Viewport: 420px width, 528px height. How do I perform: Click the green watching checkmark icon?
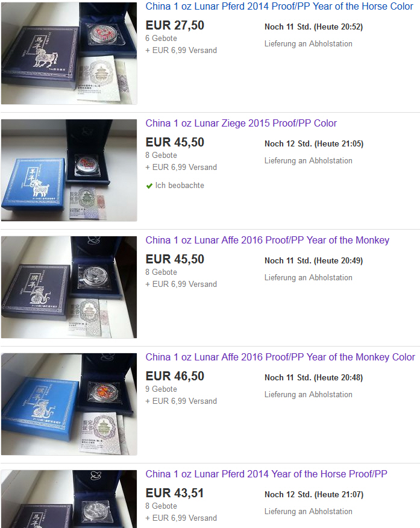[149, 186]
